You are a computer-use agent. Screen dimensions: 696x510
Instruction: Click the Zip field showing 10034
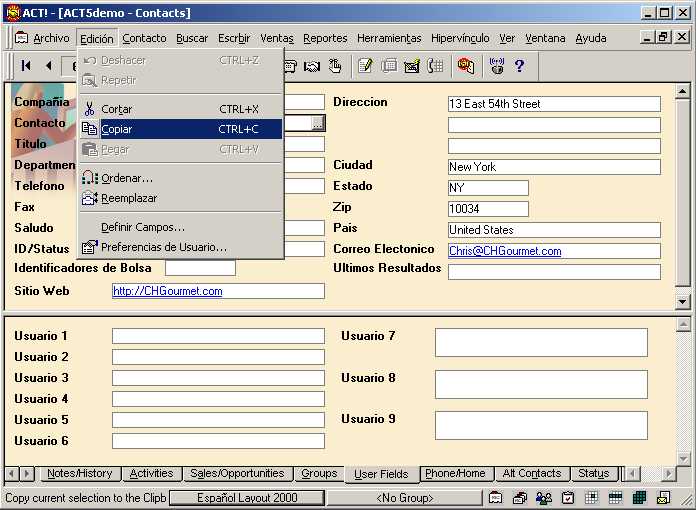(x=488, y=209)
